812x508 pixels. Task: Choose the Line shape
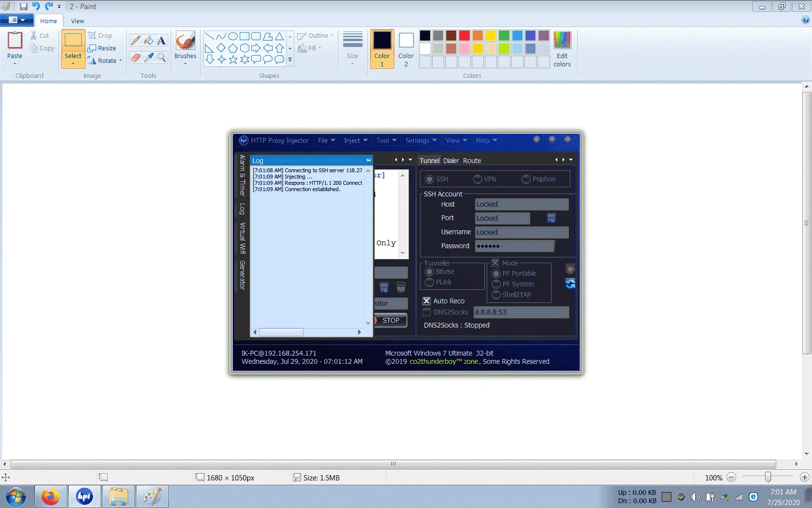point(209,36)
